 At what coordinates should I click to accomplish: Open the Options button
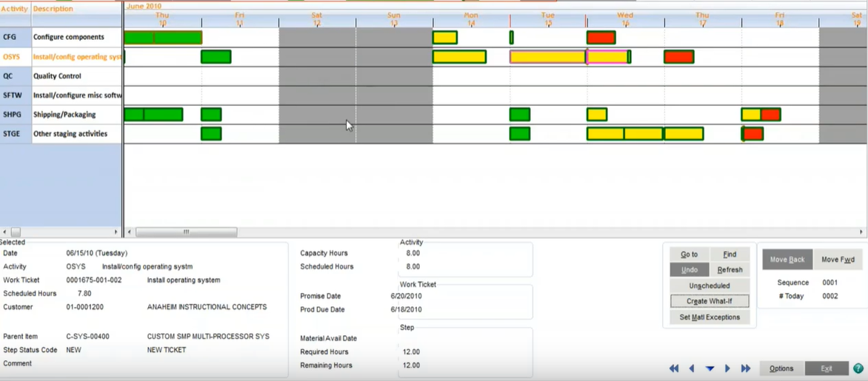(781, 368)
